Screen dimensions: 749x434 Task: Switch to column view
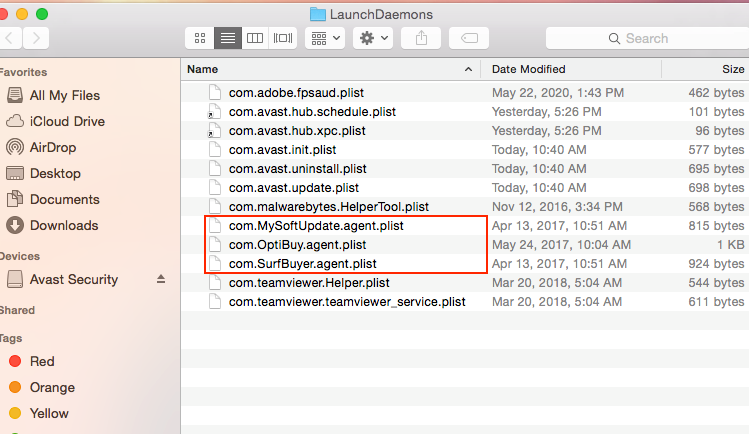(x=255, y=38)
